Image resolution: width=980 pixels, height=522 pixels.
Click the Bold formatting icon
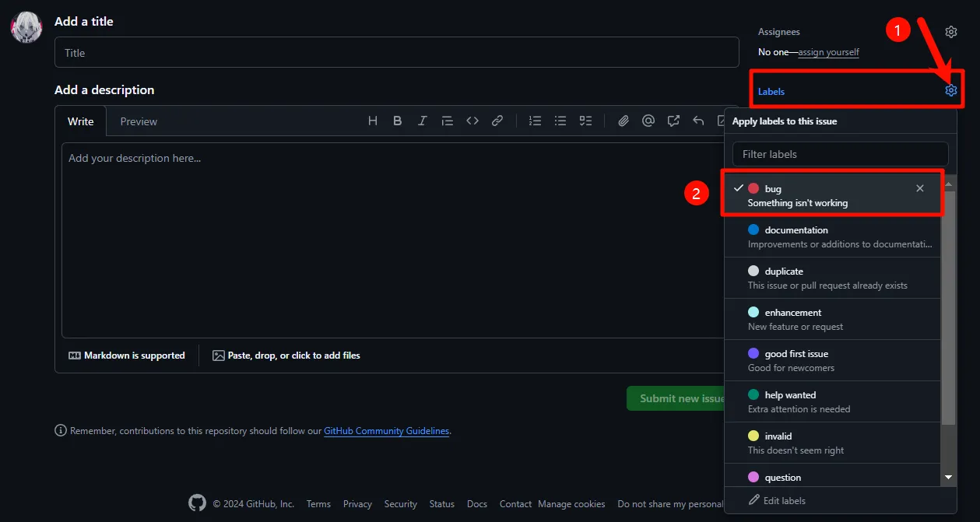tap(398, 121)
